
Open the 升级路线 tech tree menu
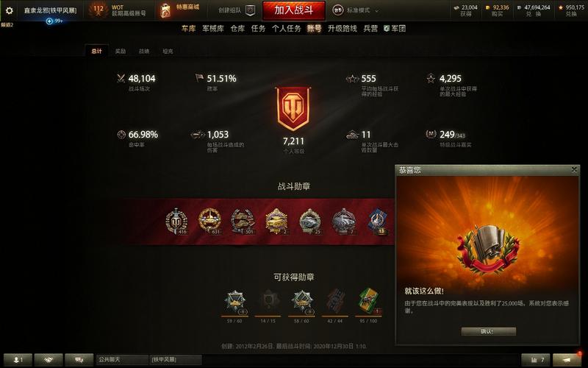(342, 29)
